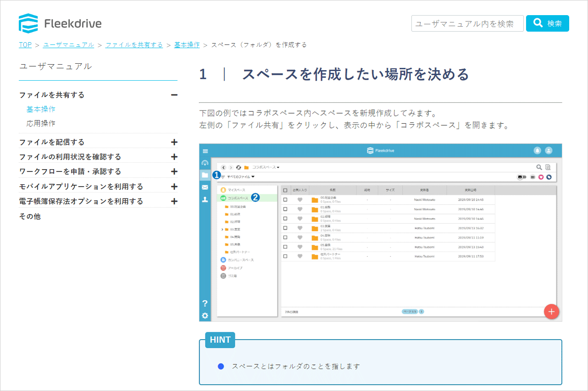Screen dimensions: 588x391
Task: Expand ワークフローを申請・承認する section
Action: pyautogui.click(x=174, y=171)
